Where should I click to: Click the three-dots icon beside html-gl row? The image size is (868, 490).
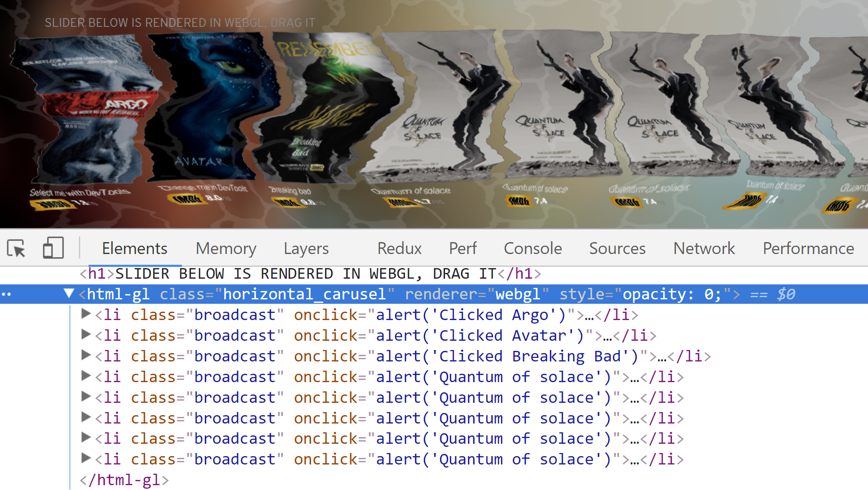point(6,294)
